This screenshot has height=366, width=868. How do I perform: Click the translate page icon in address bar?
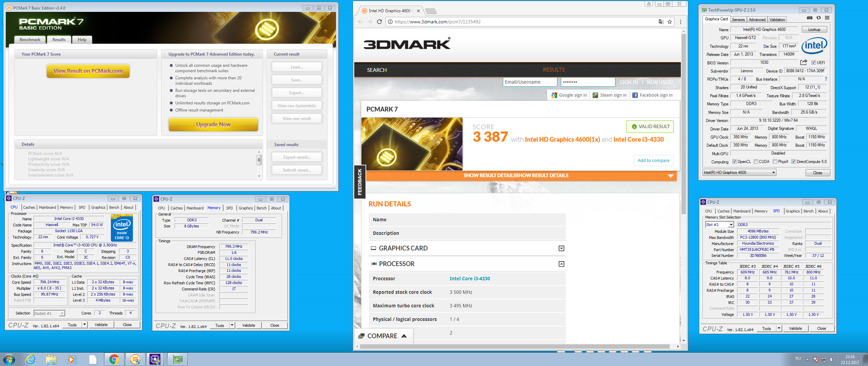661,22
